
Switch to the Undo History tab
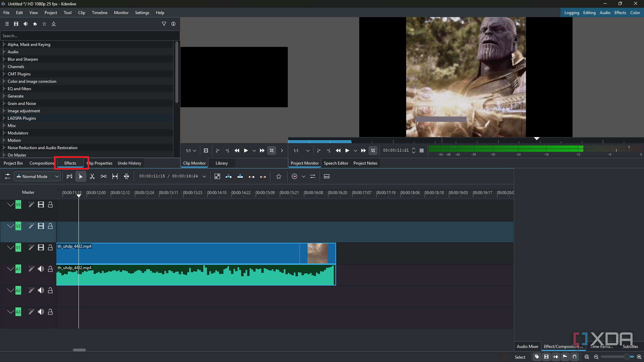129,163
